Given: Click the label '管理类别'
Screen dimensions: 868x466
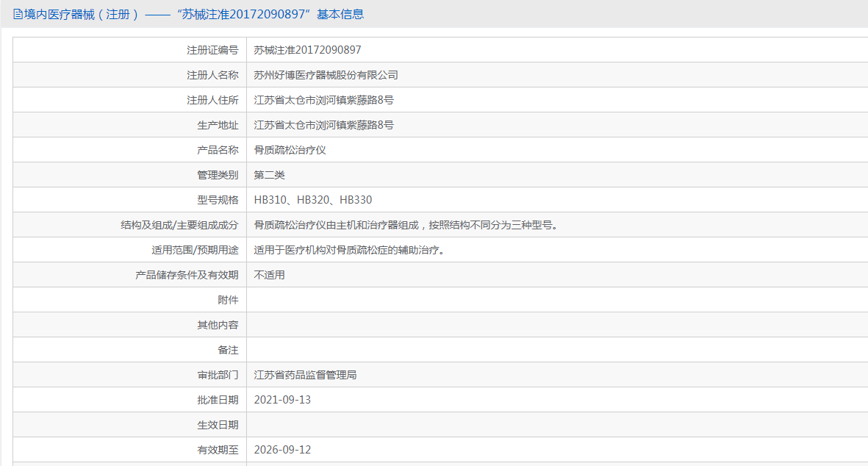Looking at the screenshot, I should pos(218,175).
